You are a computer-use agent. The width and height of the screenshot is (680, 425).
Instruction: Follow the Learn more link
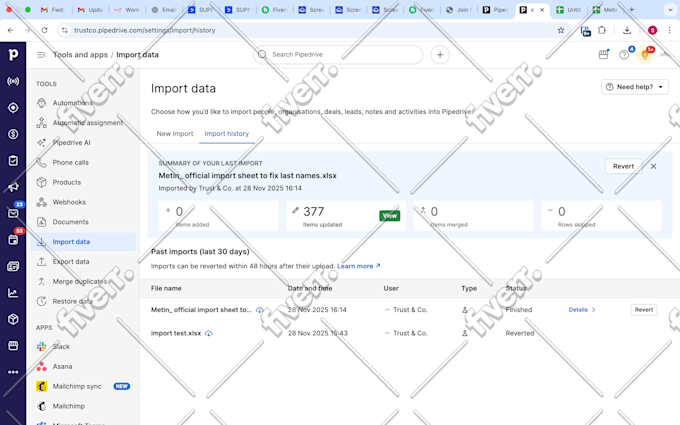click(x=358, y=266)
